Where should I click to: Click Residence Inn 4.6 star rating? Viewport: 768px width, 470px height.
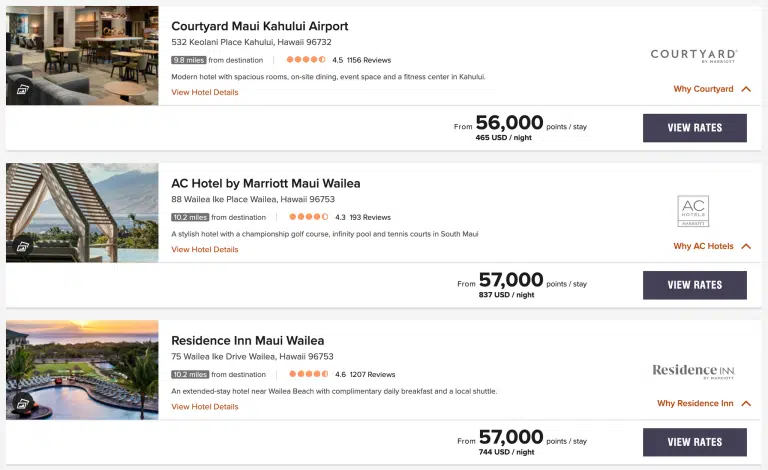pyautogui.click(x=309, y=375)
